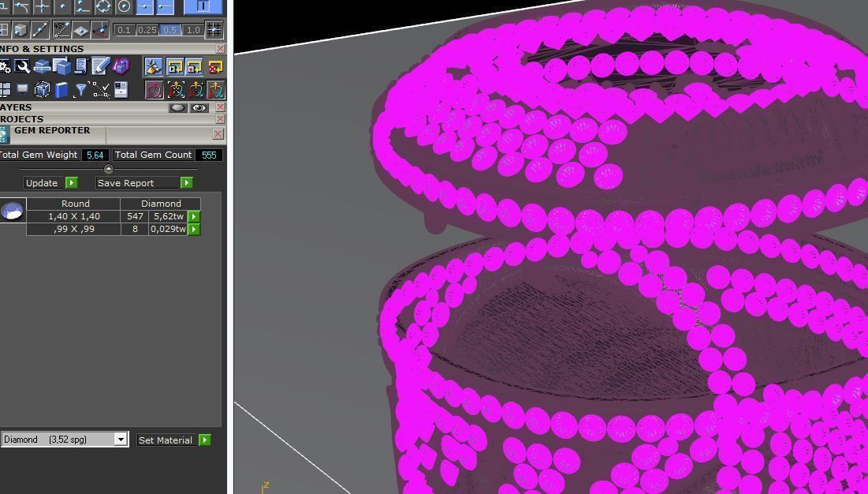Toggle the intersection osnap crosshair icon
This screenshot has width=868, height=494.
(42, 6)
